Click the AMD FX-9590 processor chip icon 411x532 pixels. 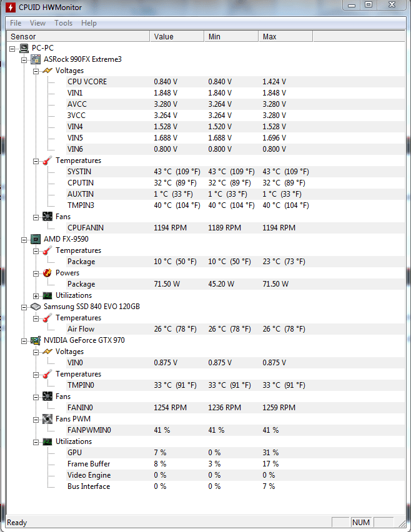click(x=36, y=239)
